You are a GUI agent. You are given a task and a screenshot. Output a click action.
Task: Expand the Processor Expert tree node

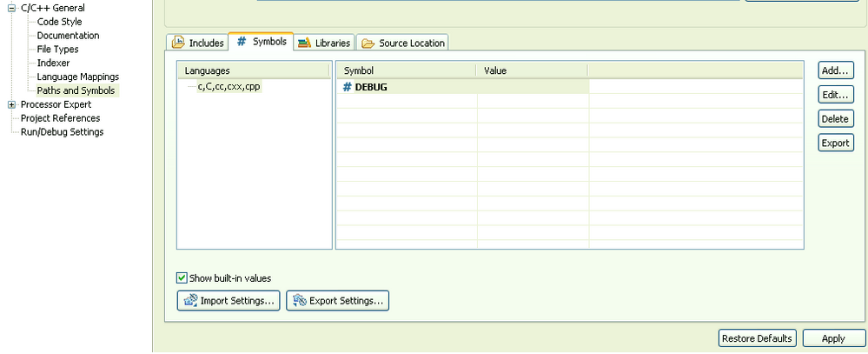pyautogui.click(x=11, y=104)
